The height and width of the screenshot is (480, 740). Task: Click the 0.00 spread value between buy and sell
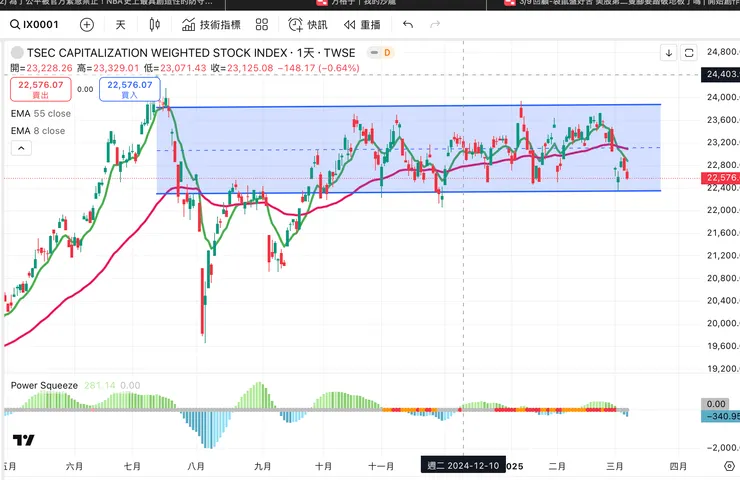click(x=85, y=89)
